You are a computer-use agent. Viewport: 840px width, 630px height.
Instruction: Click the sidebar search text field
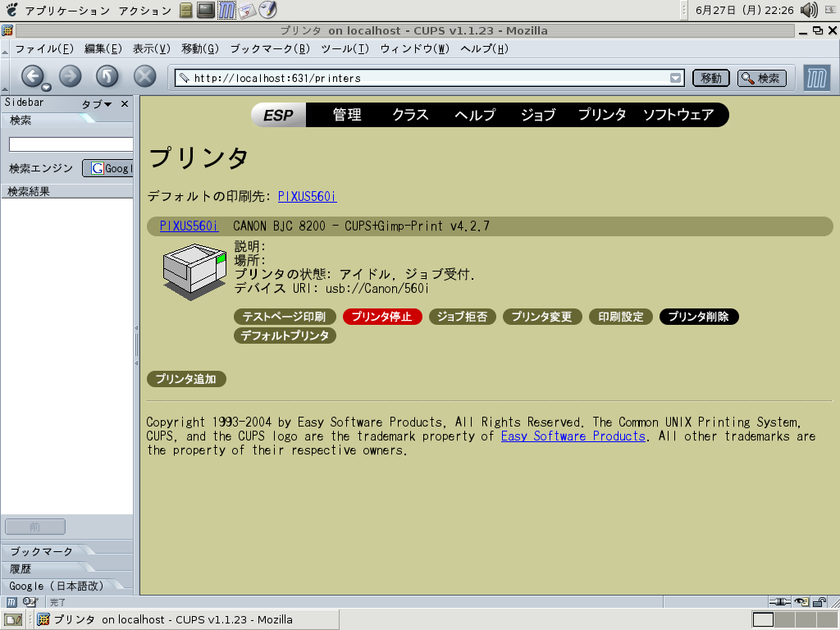71,144
